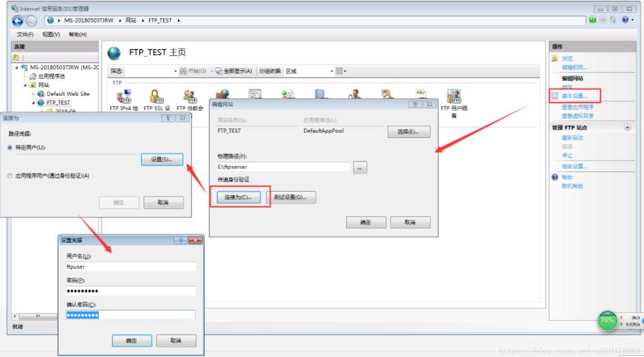Click the basic settings icon in actions pane
644x357 pixels.
pos(555,96)
